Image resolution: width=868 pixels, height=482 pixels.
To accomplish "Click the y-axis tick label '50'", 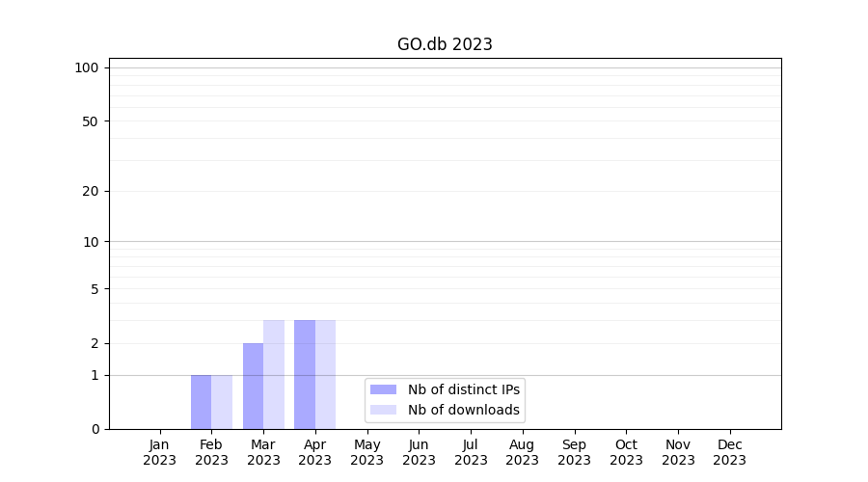I will pos(91,121).
